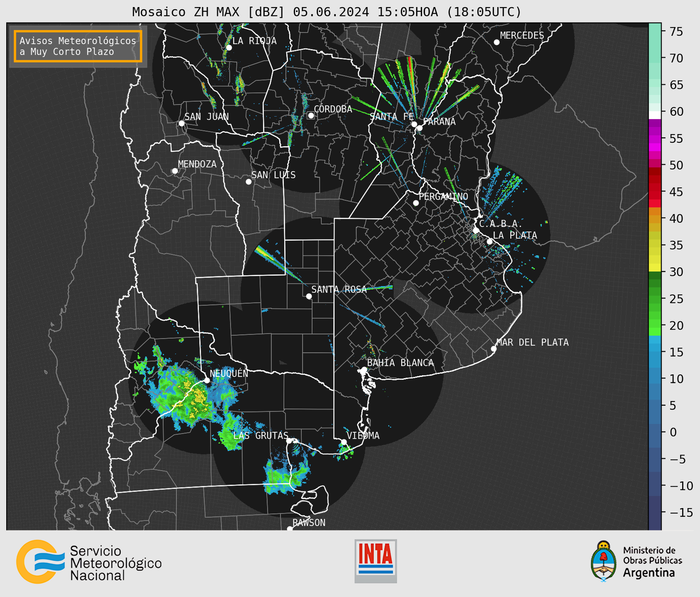The width and height of the screenshot is (700, 597).
Task: Click the SAN LUIS city marker dot
Action: 249,182
